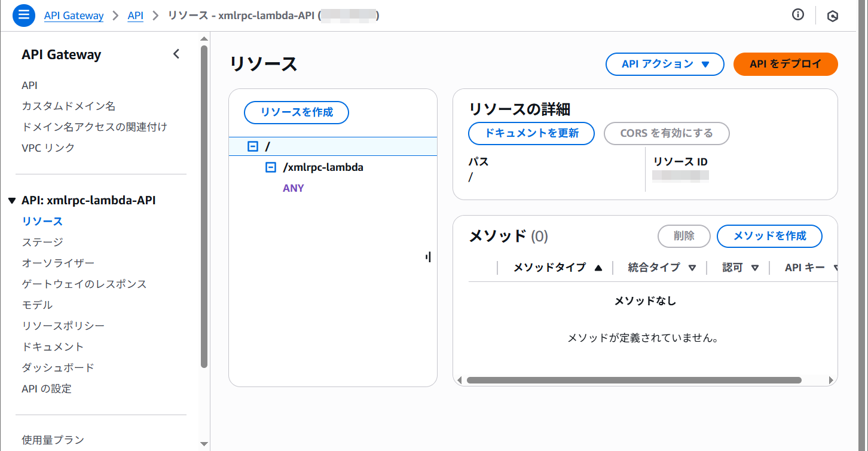Collapse the API: xmlrpc-lambda-API section
Image resolution: width=868 pixels, height=451 pixels.
12,201
